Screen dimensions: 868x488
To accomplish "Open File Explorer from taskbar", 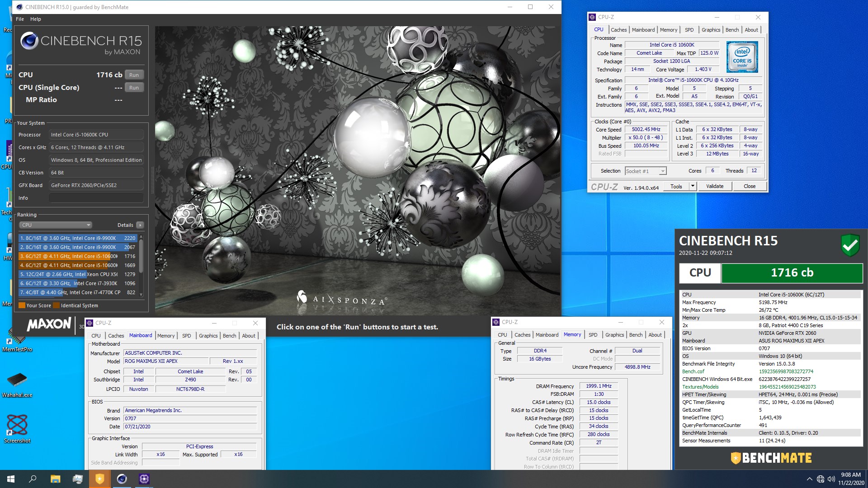I will (55, 479).
